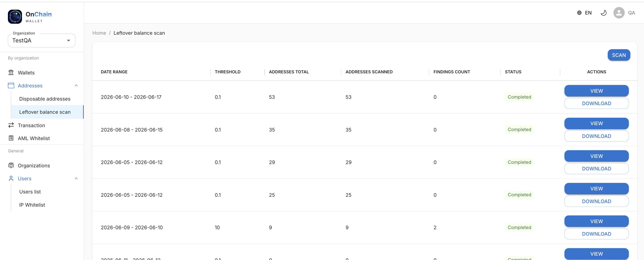Image resolution: width=644 pixels, height=260 pixels.
Task: Click Completed status of 2026-06-09 row
Action: point(519,227)
